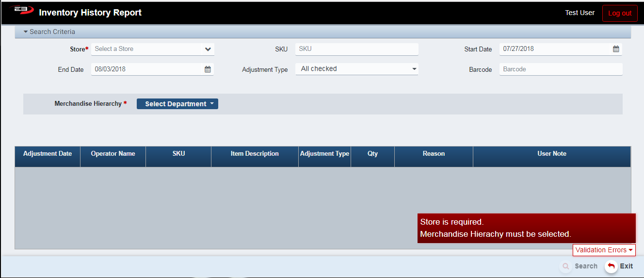
Task: Open the End Date calendar picker icon
Action: click(x=208, y=69)
